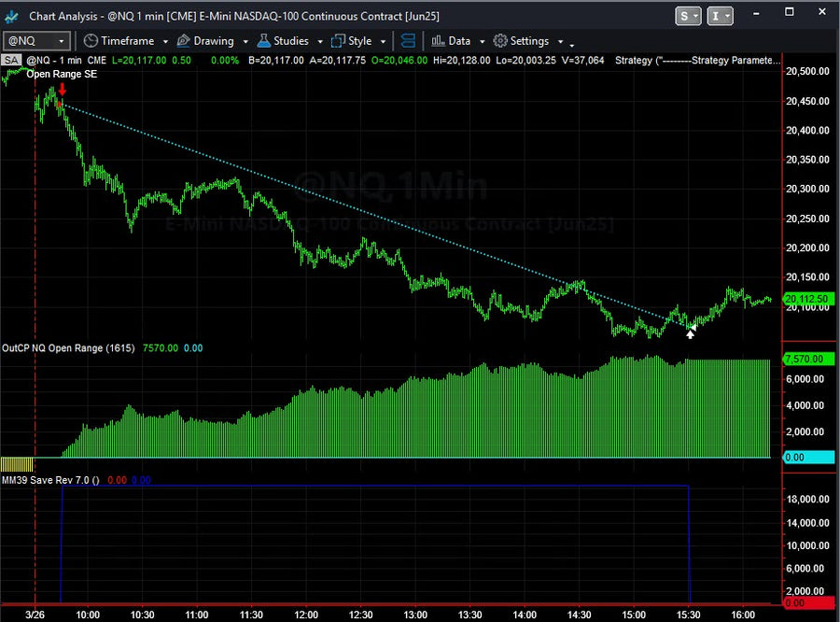This screenshot has height=622, width=840.
Task: Click the V=37,064 volume text
Action: click(x=582, y=60)
